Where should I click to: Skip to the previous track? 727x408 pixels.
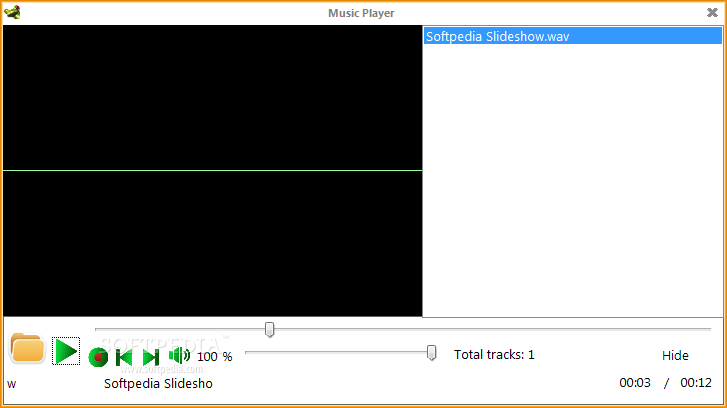[124, 357]
